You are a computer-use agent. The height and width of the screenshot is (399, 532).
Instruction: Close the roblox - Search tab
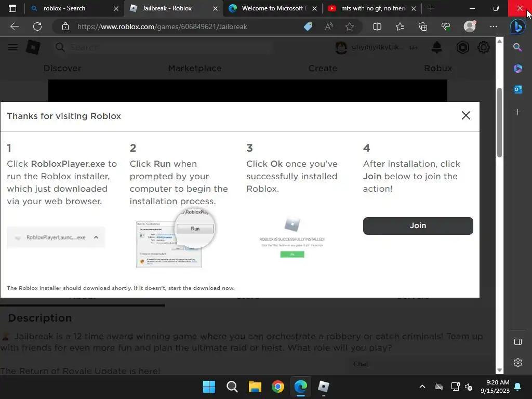click(x=116, y=8)
